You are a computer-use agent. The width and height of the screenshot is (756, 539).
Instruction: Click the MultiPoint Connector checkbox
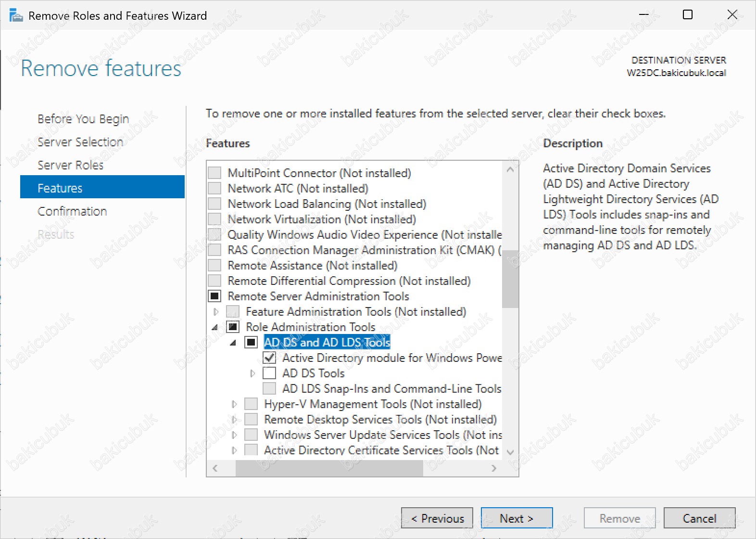[x=214, y=173]
